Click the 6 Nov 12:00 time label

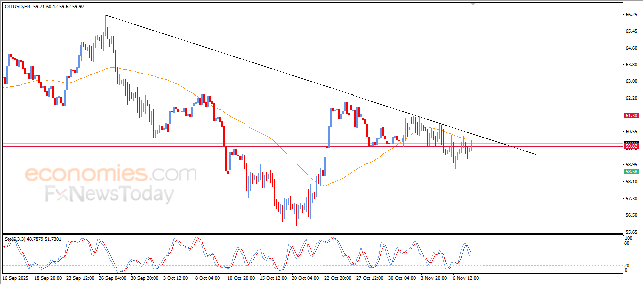pos(465,277)
